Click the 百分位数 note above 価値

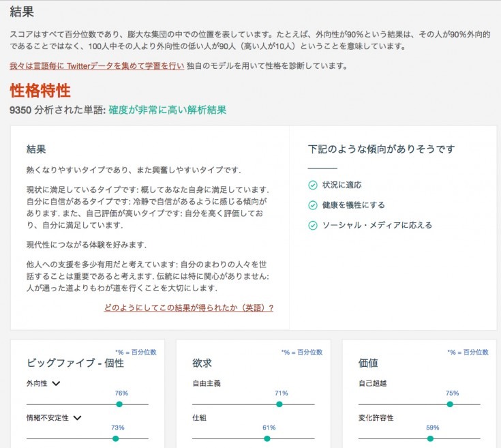click(x=468, y=352)
